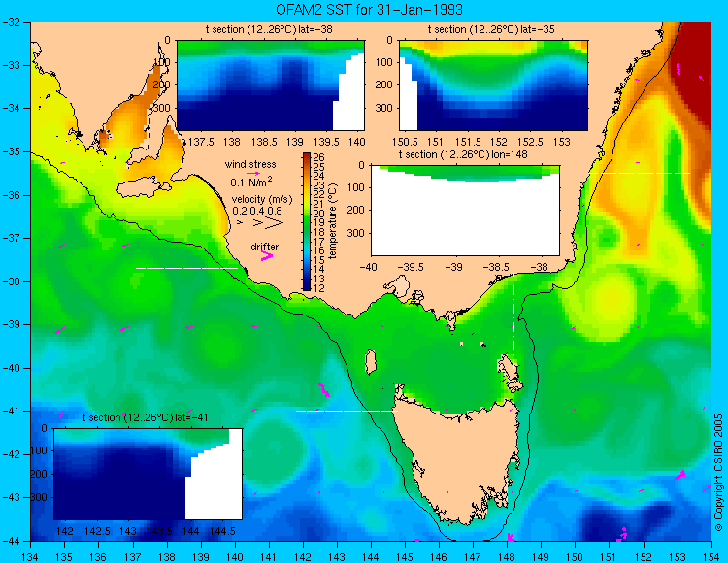
Task: Click the white dashed section line at lat -35
Action: pyautogui.click(x=640, y=173)
